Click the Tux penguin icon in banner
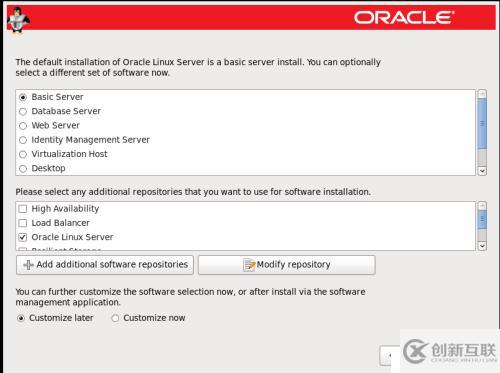The height and width of the screenshot is (373, 500). coord(18,20)
